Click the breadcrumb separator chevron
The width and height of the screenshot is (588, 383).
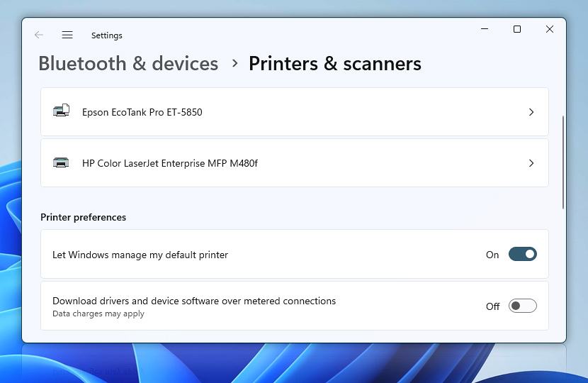[234, 63]
